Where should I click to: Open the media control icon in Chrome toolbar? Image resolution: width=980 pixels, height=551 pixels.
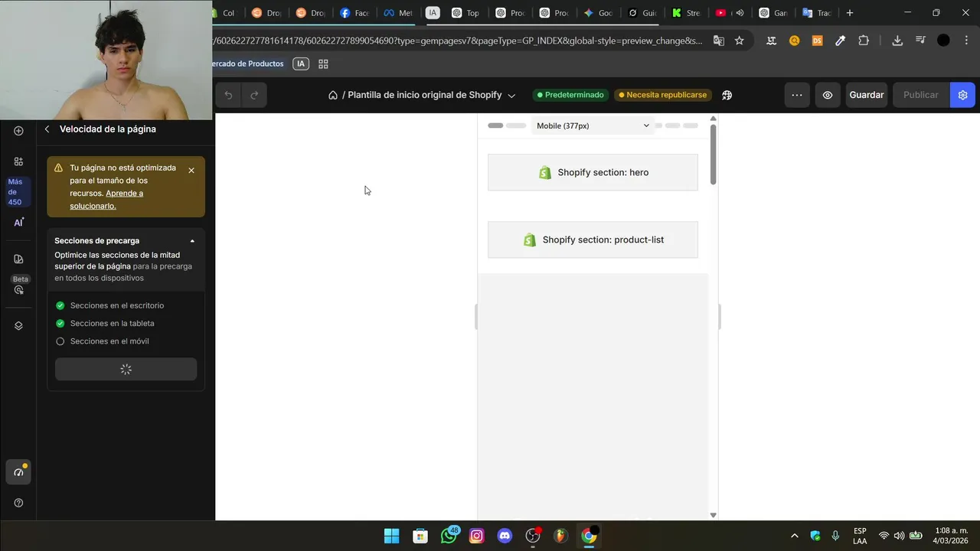[920, 41]
